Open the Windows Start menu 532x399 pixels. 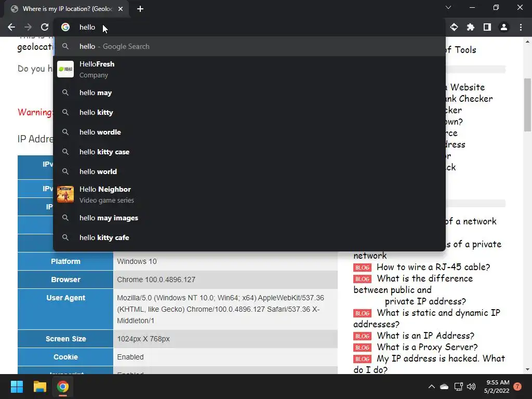coord(17,387)
